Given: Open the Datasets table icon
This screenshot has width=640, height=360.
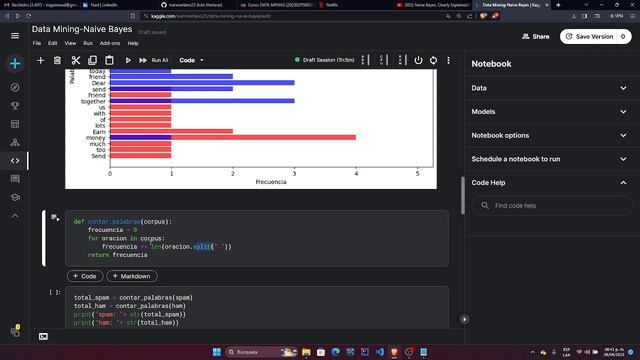Looking at the screenshot, I should click(15, 124).
